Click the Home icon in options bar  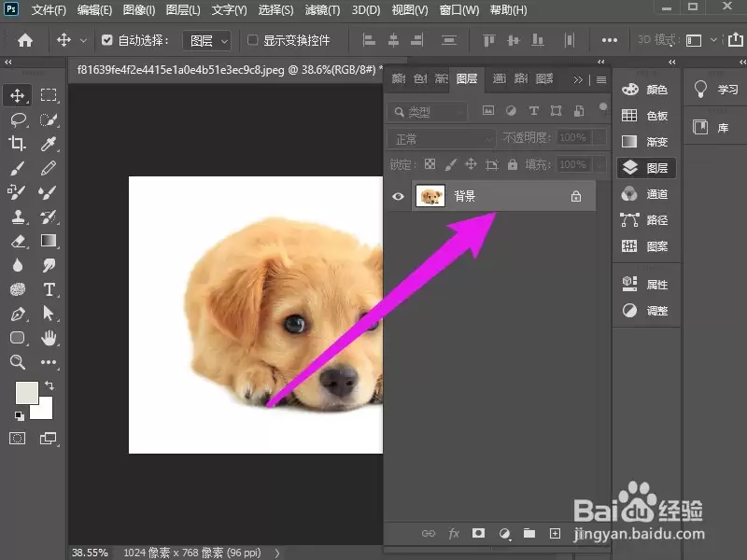click(x=25, y=40)
